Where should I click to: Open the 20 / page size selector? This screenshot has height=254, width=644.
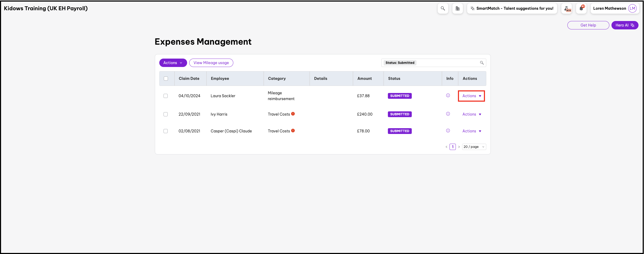(x=474, y=147)
